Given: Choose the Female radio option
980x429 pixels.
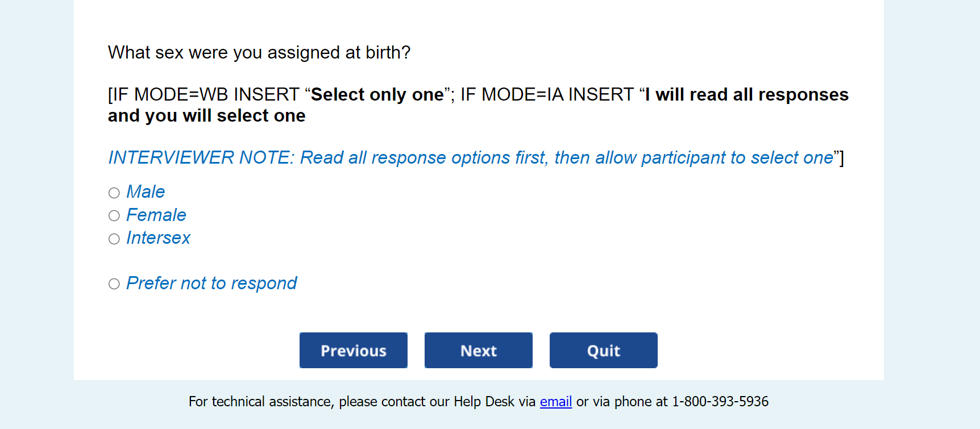Looking at the screenshot, I should coord(114,215).
